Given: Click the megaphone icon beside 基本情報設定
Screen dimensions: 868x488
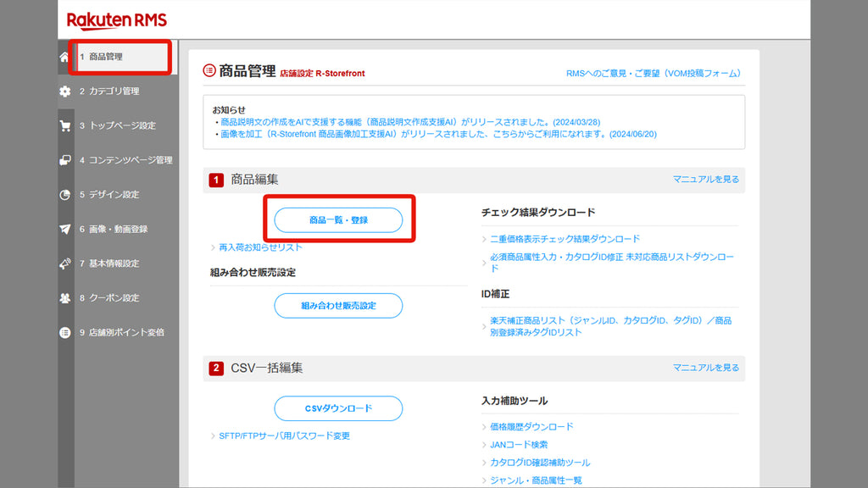Looking at the screenshot, I should 65,264.
